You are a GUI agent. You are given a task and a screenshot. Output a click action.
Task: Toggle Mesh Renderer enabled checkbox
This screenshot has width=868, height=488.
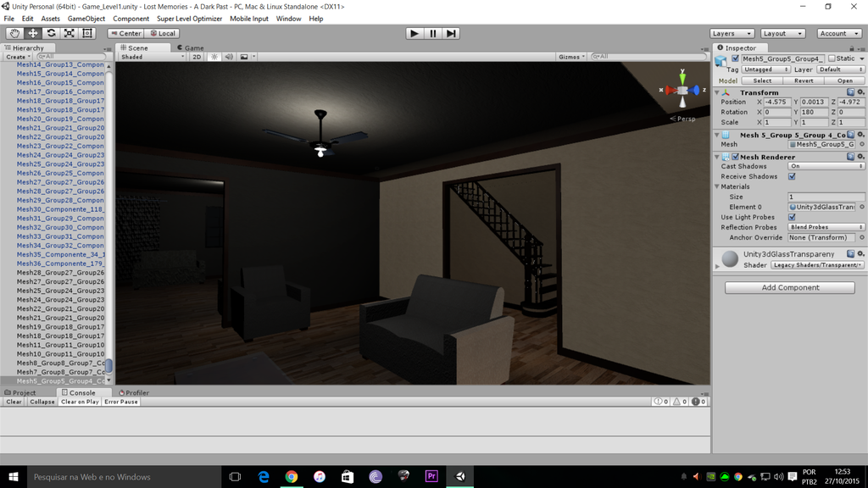pyautogui.click(x=735, y=157)
